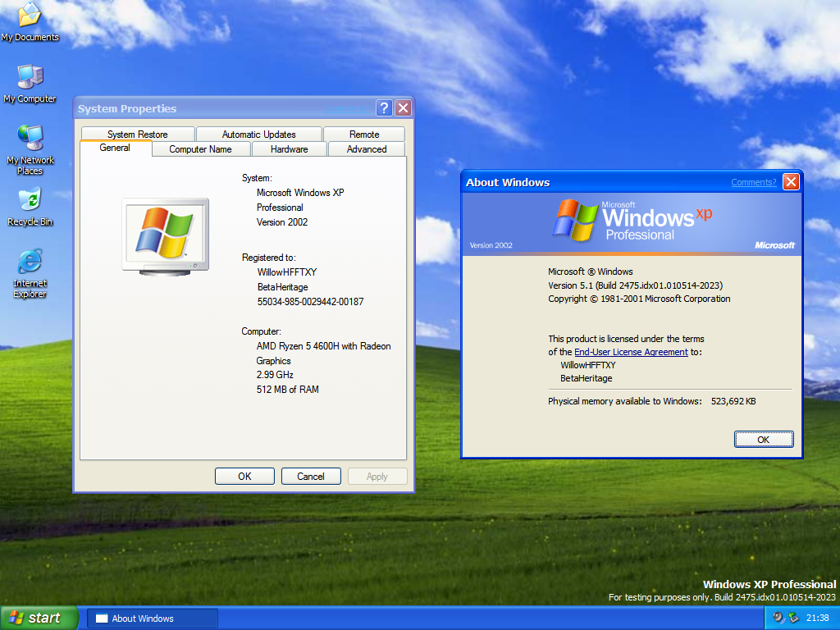Click WillowHFFTXY in System Properties
Viewport: 840px width, 630px height.
(287, 272)
